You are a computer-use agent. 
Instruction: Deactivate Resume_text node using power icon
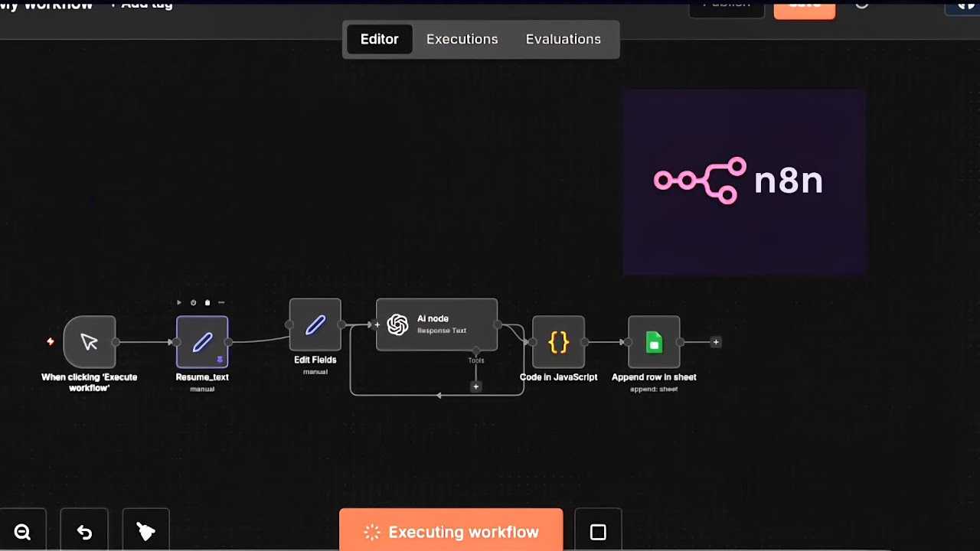point(193,303)
